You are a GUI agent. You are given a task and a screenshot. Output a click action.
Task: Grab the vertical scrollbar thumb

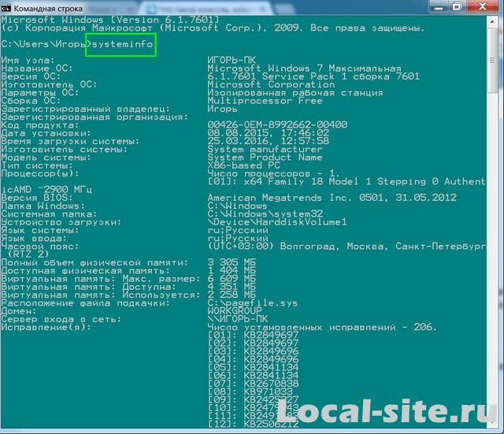(x=492, y=61)
